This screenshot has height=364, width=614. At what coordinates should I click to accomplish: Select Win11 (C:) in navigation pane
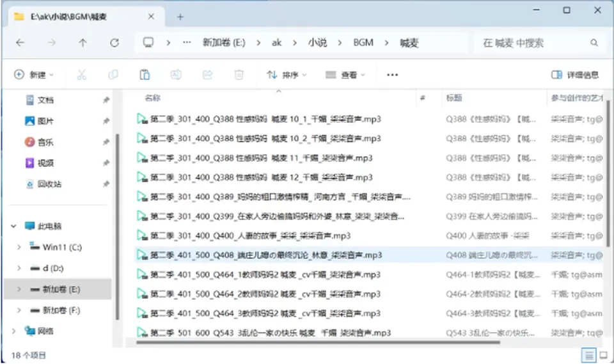(x=62, y=247)
